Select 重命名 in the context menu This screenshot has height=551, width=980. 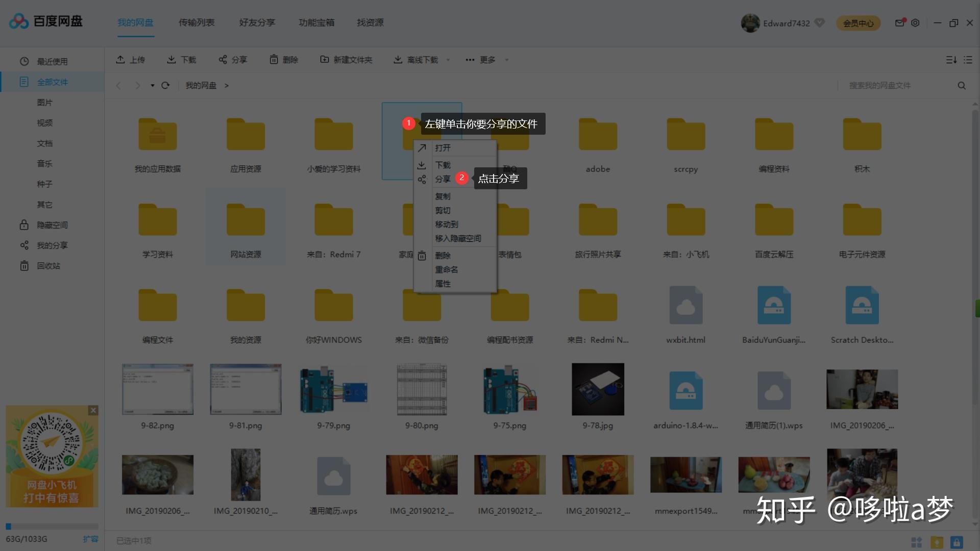point(446,269)
